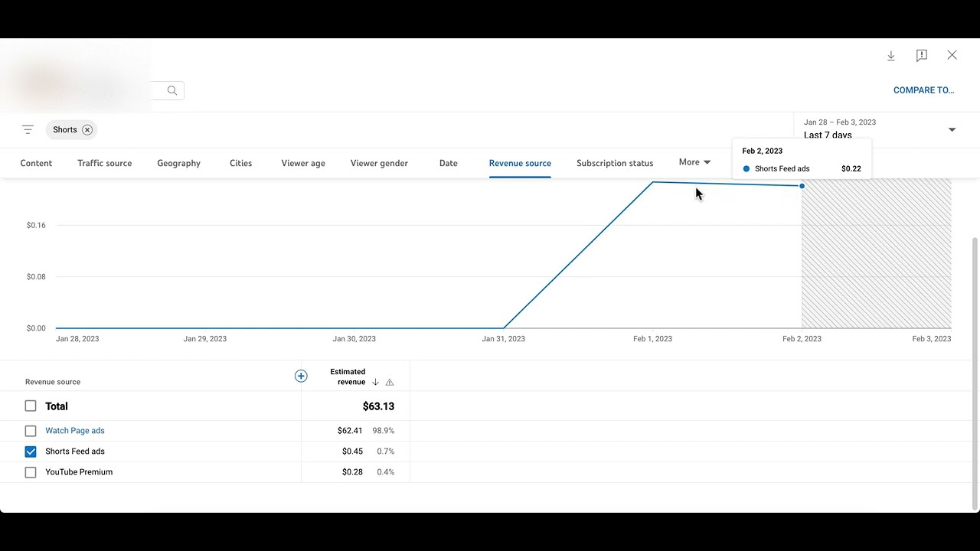Viewport: 980px width, 551px height.
Task: Click the Feb 1, 2023 axis label
Action: (x=652, y=339)
